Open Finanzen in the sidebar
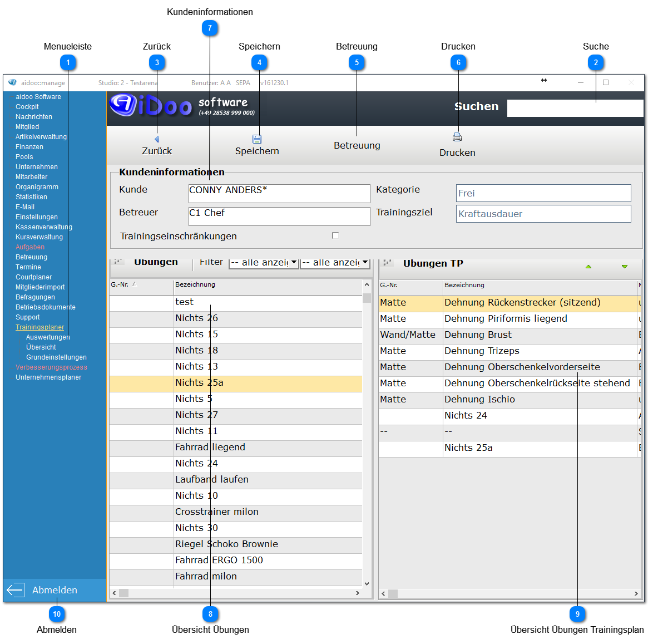The image size is (653, 644). (x=29, y=147)
